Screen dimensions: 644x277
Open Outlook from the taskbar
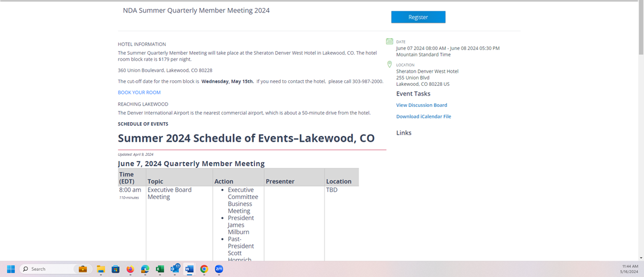175,269
